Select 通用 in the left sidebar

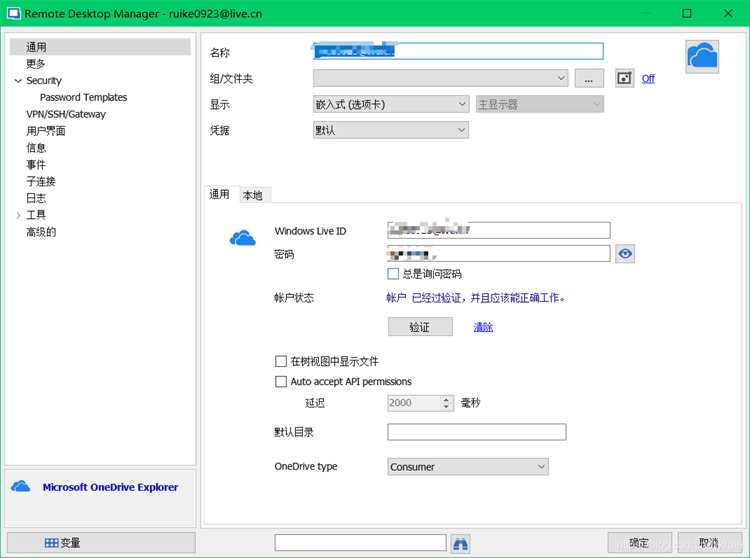click(100, 47)
